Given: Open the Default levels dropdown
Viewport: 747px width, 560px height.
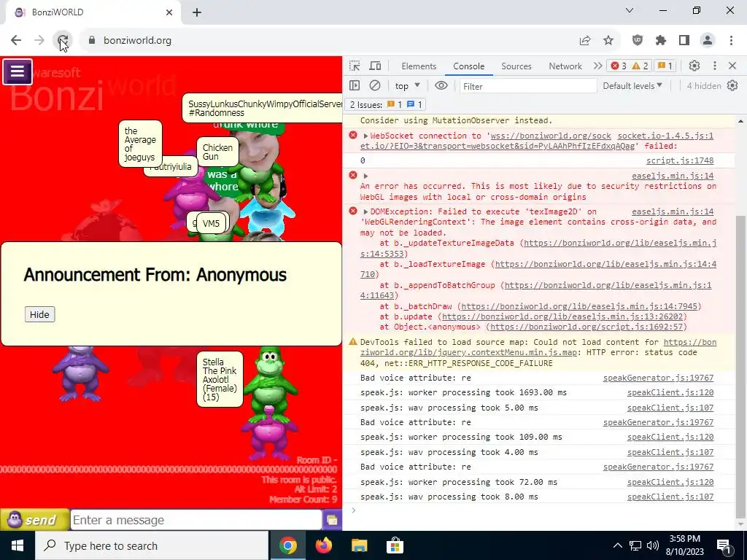Looking at the screenshot, I should 632,86.
